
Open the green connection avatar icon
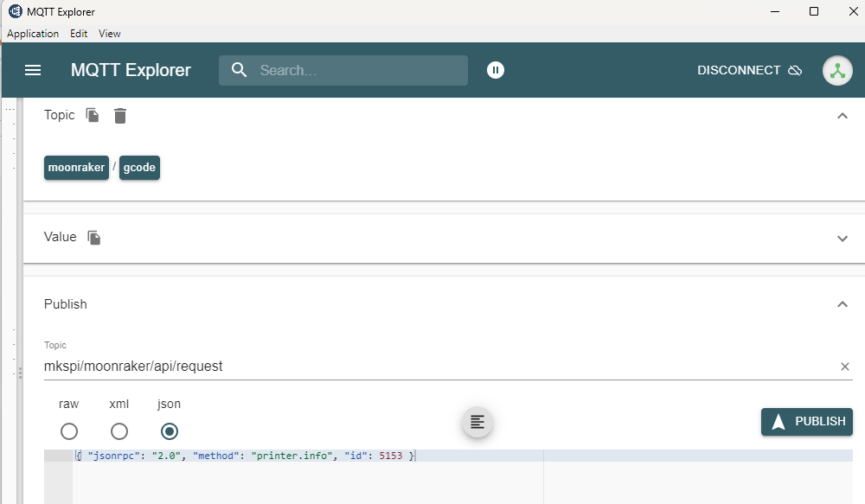837,71
